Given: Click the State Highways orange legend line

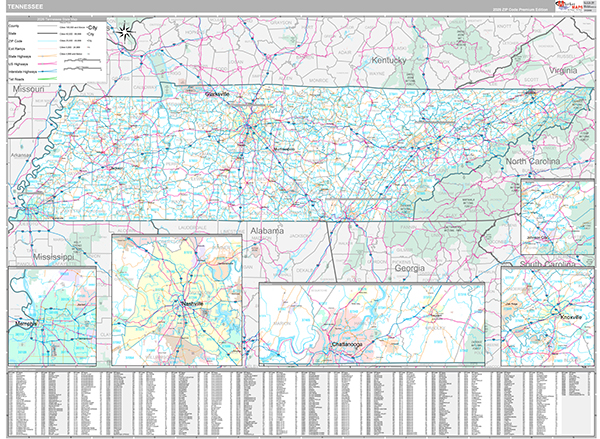Looking at the screenshot, I should 47,56.
